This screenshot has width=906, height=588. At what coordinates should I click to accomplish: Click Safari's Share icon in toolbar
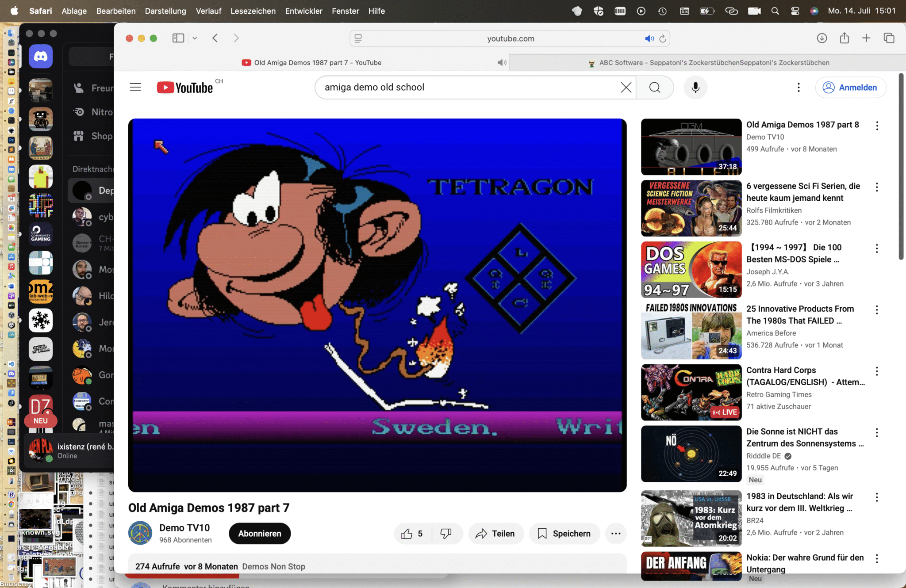tap(844, 38)
